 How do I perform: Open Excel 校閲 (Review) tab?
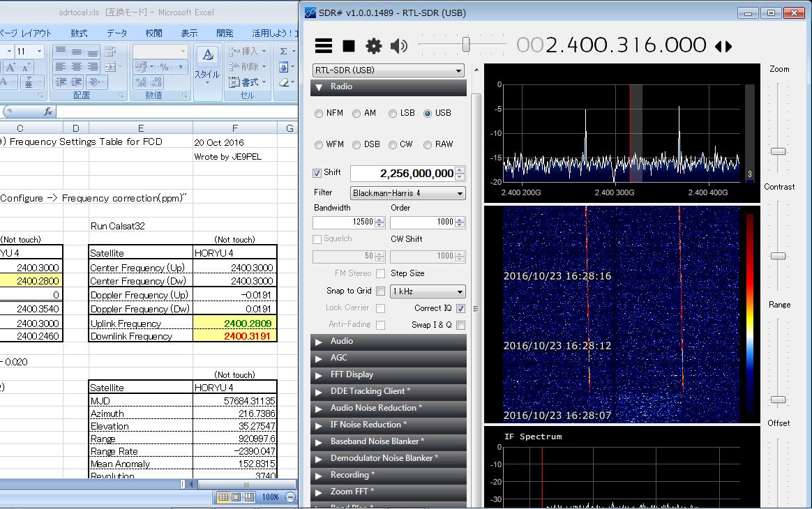[153, 33]
